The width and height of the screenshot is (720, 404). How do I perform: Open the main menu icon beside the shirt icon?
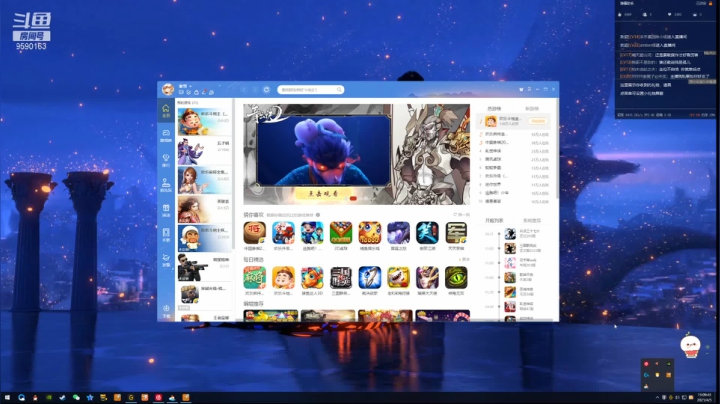point(529,89)
